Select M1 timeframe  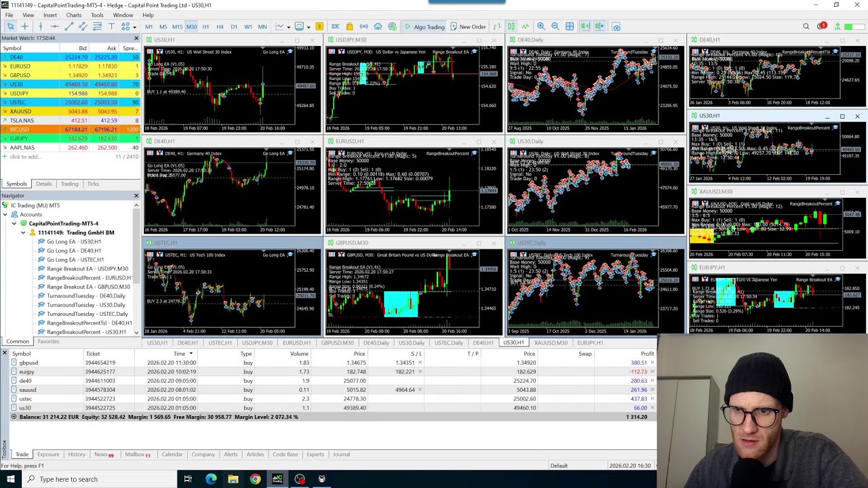point(149,26)
